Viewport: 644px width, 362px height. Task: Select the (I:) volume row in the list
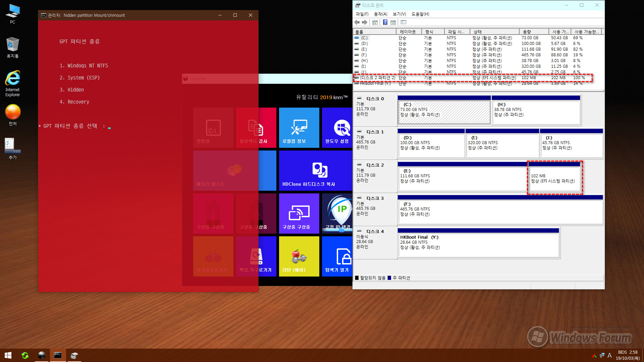[x=478, y=66]
